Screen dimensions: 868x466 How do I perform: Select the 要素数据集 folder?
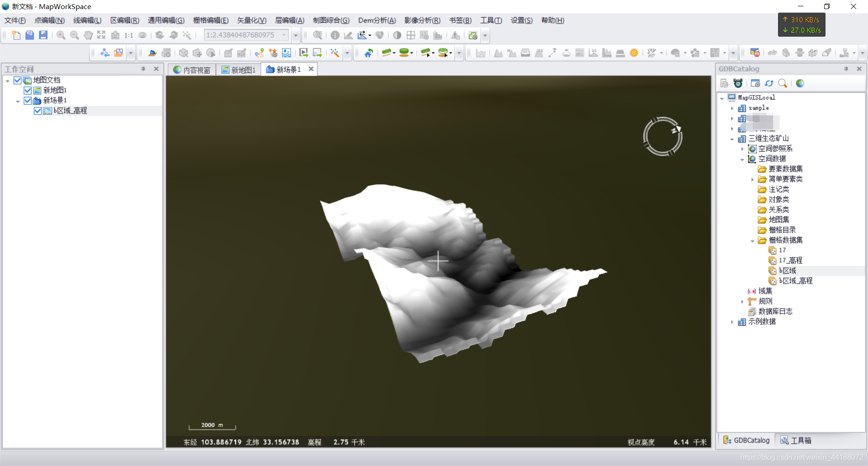click(x=786, y=169)
